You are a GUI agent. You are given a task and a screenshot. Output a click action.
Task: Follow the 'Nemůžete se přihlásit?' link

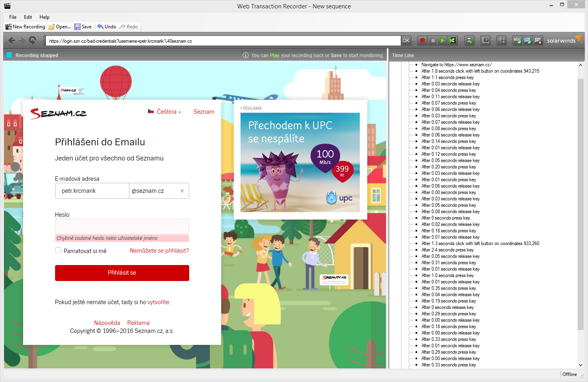pos(159,250)
